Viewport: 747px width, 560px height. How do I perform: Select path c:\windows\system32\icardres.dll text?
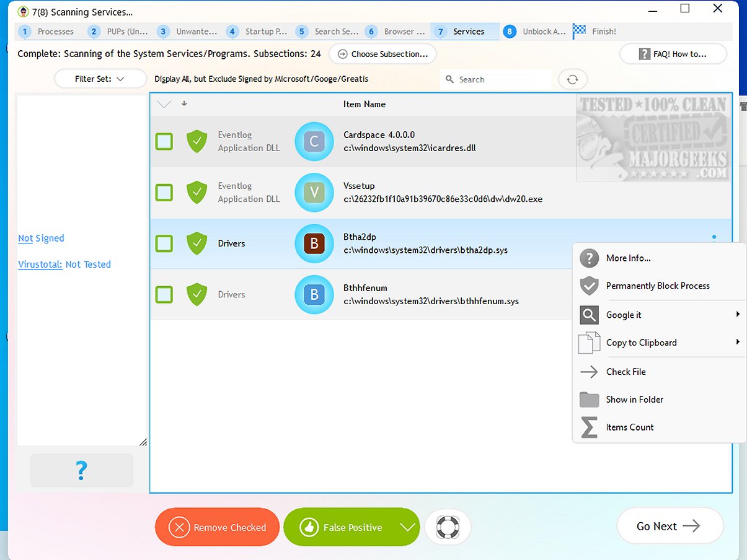coord(410,148)
